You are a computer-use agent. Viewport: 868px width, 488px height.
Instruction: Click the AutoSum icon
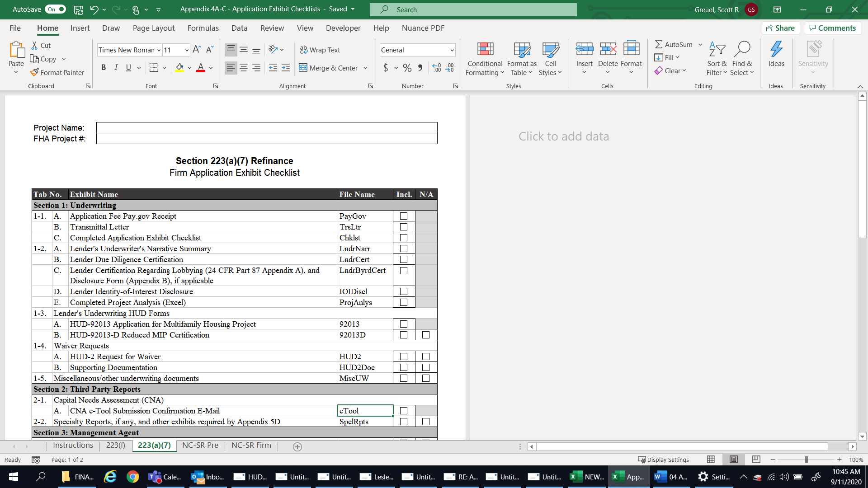(659, 44)
